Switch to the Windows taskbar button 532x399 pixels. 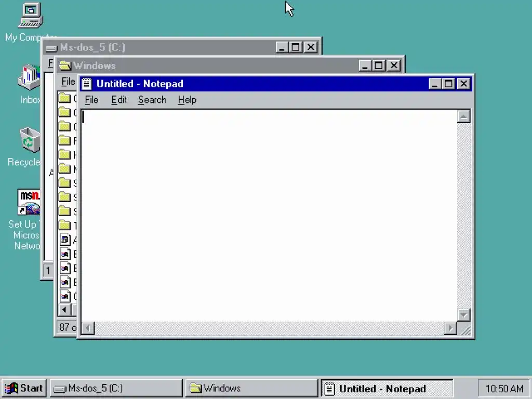[x=251, y=388]
